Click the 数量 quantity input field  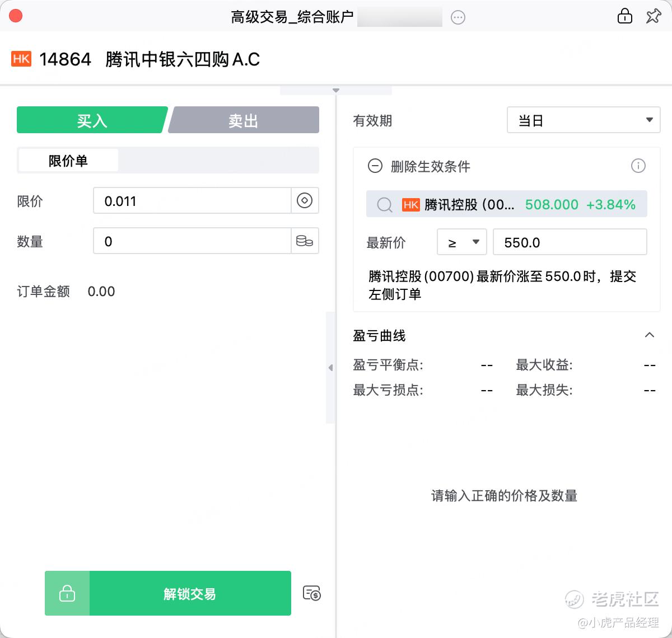[192, 241]
